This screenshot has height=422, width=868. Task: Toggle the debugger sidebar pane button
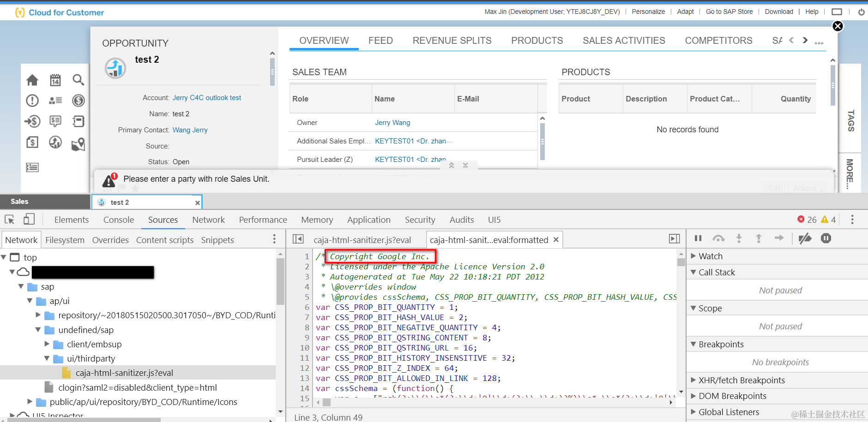[x=674, y=239]
